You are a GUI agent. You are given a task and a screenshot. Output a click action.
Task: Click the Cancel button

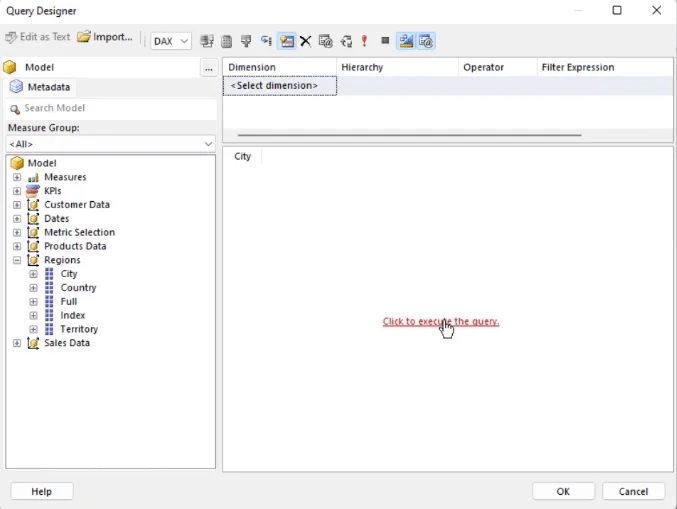(x=633, y=491)
